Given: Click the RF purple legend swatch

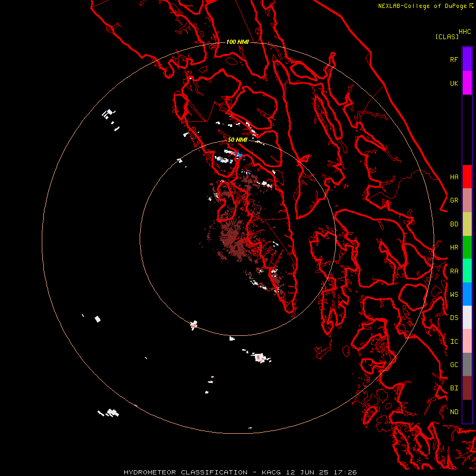Looking at the screenshot, I should pyautogui.click(x=467, y=59).
